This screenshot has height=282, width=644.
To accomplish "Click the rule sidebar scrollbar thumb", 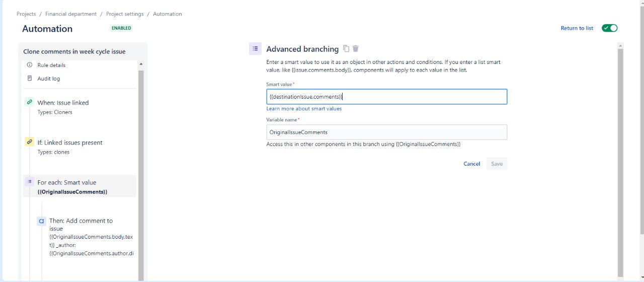I will (x=140, y=175).
